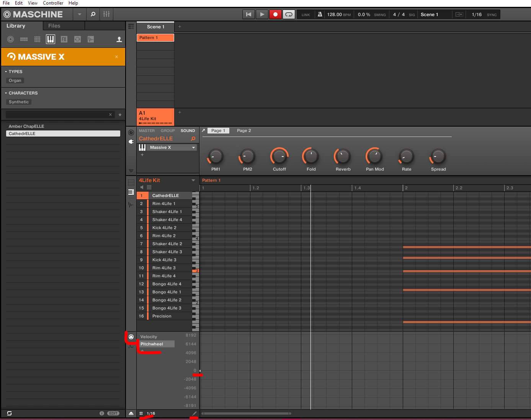
Task: Click the 128.00 BPM tempo field
Action: 338,15
